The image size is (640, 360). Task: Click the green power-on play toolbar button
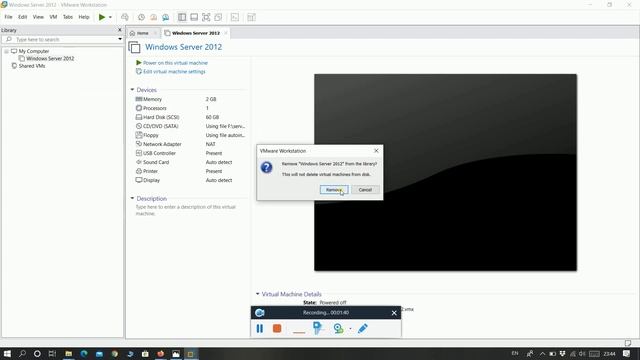coord(102,17)
